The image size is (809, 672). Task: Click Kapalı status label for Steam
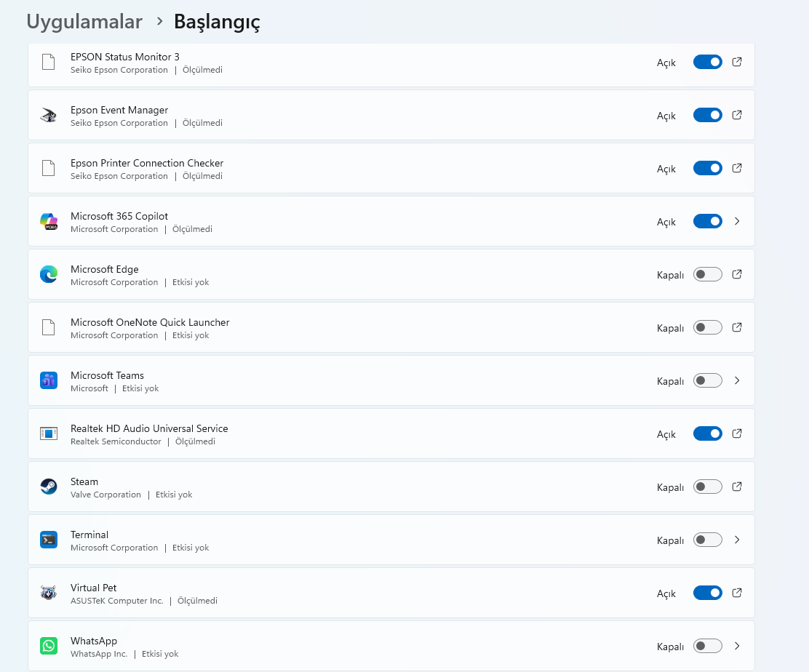pos(670,487)
